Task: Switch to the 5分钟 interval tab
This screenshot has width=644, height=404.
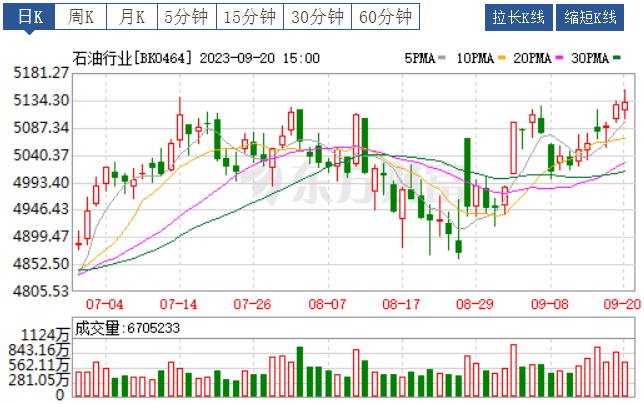Action: pos(185,18)
